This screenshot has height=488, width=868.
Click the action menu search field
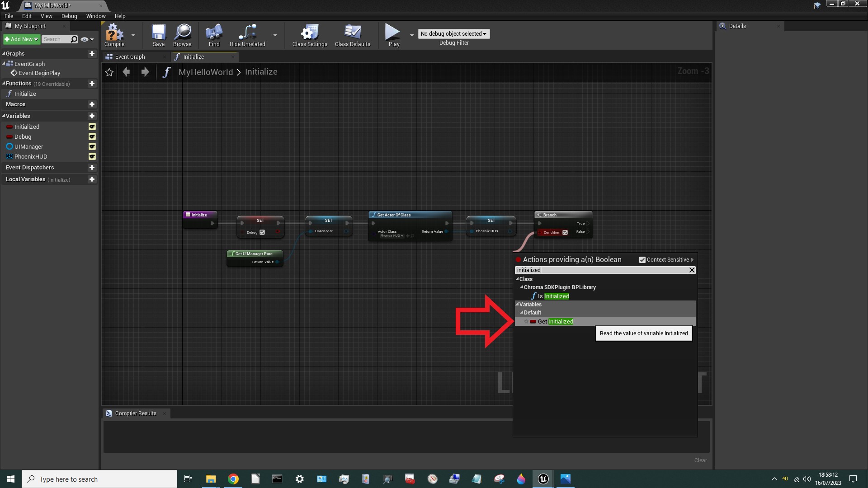[x=601, y=270]
